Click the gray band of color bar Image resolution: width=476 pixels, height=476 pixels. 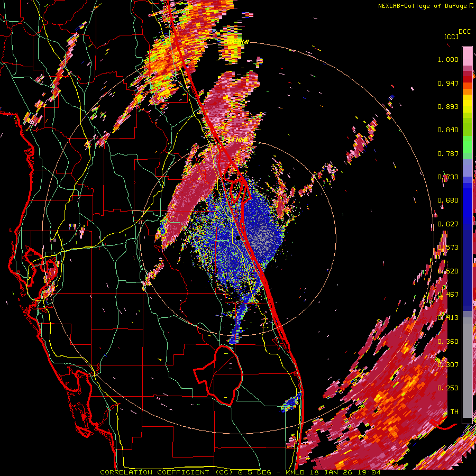[x=467, y=368]
